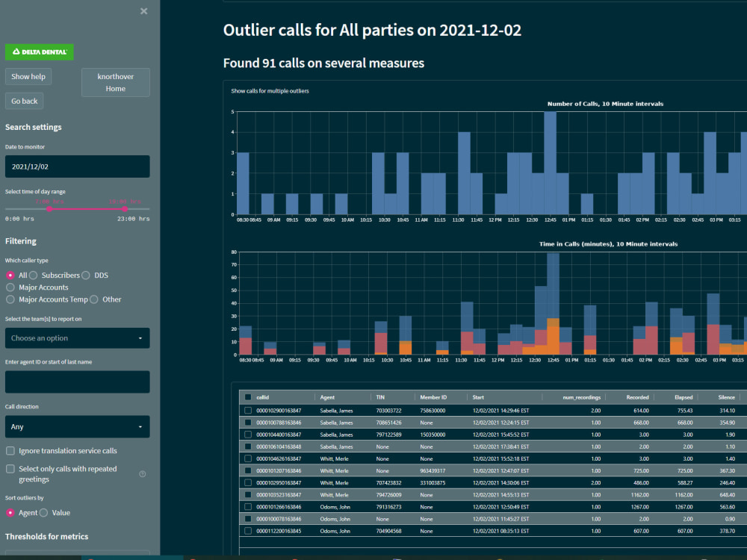Click the Time in Calls chart title
This screenshot has height=560, width=747.
point(608,244)
